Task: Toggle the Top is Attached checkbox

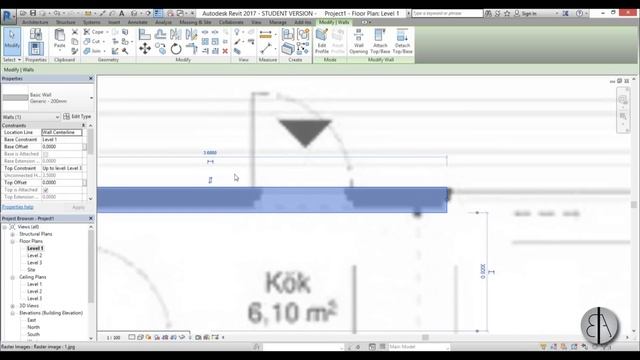Action: point(45,190)
